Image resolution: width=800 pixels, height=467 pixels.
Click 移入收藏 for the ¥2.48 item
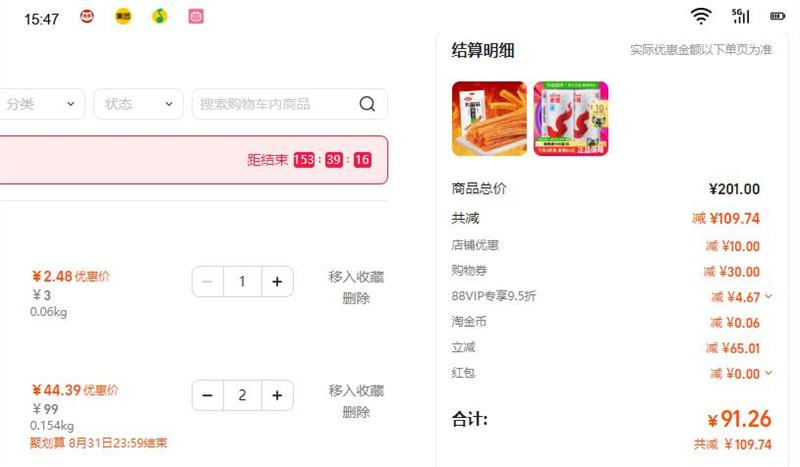coord(356,277)
